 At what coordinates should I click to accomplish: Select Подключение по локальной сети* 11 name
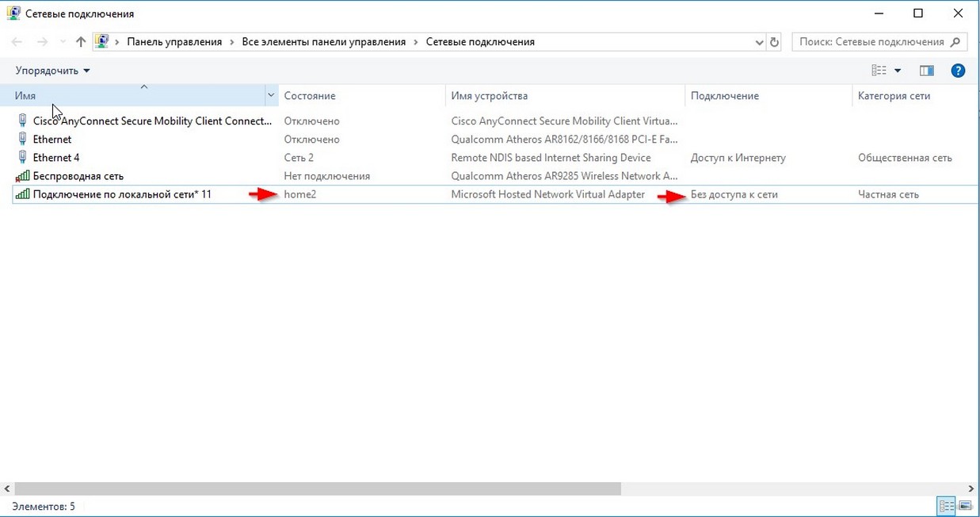click(122, 194)
